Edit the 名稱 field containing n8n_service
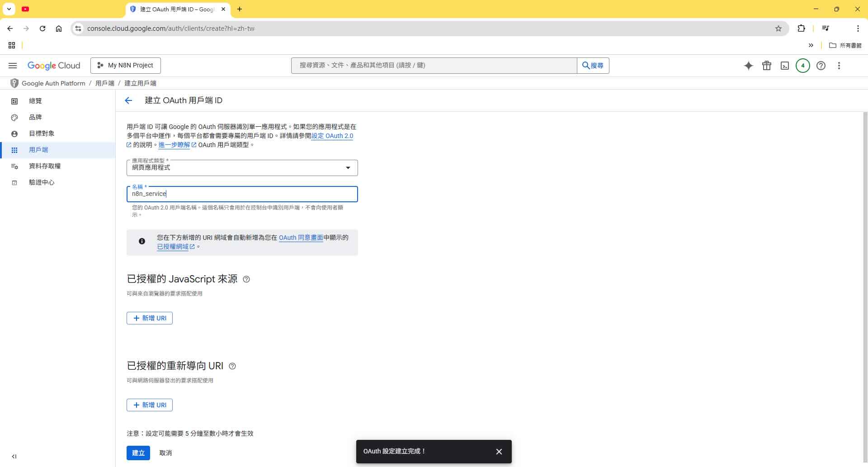The height and width of the screenshot is (467, 868). tap(242, 194)
